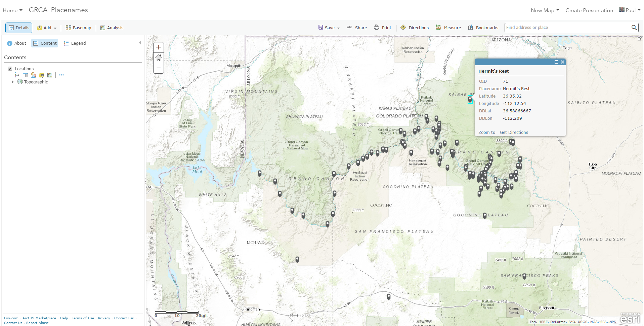Switch to the Content tab
The height and width of the screenshot is (326, 644).
(x=45, y=43)
